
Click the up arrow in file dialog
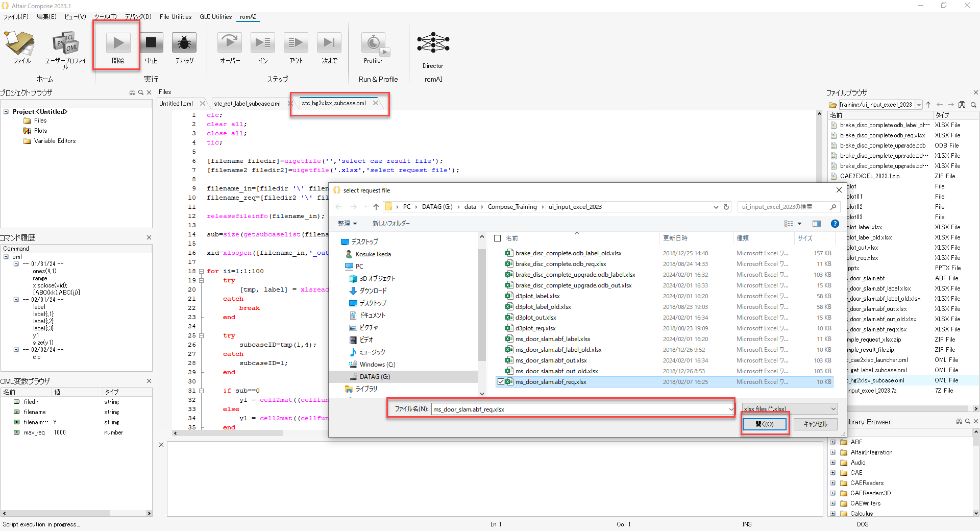[x=376, y=207]
